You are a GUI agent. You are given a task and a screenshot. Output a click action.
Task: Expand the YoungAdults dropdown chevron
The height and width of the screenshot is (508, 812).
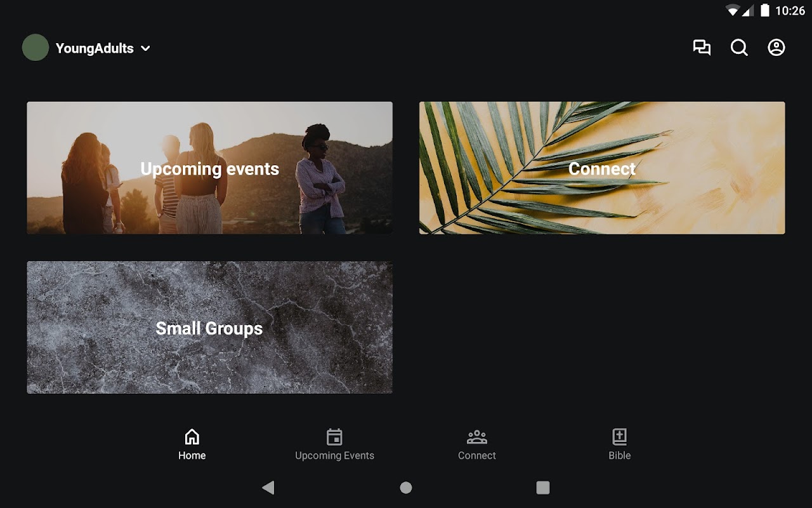[x=145, y=48]
